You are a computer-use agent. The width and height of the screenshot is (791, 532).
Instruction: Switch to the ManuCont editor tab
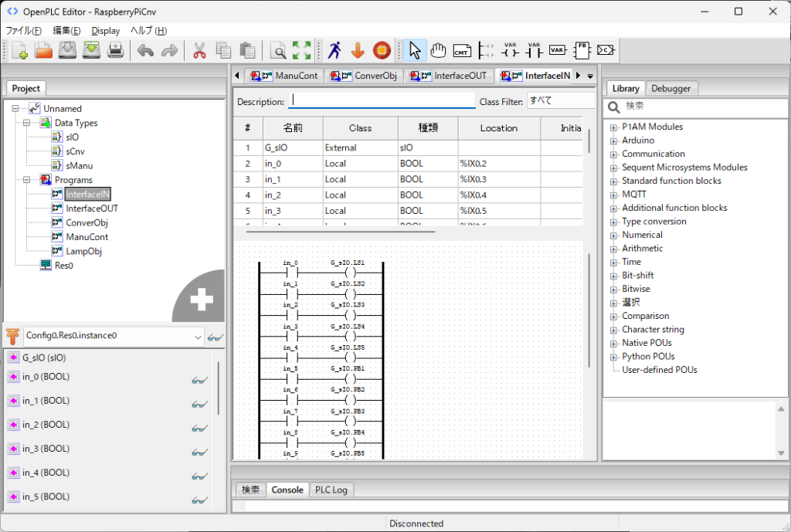(x=284, y=76)
